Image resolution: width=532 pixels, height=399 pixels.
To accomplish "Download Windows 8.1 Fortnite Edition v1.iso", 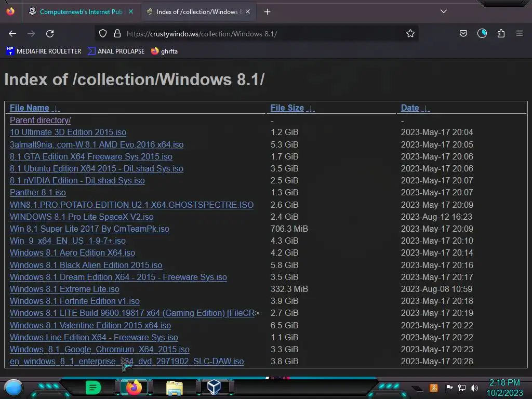I will [x=75, y=301].
